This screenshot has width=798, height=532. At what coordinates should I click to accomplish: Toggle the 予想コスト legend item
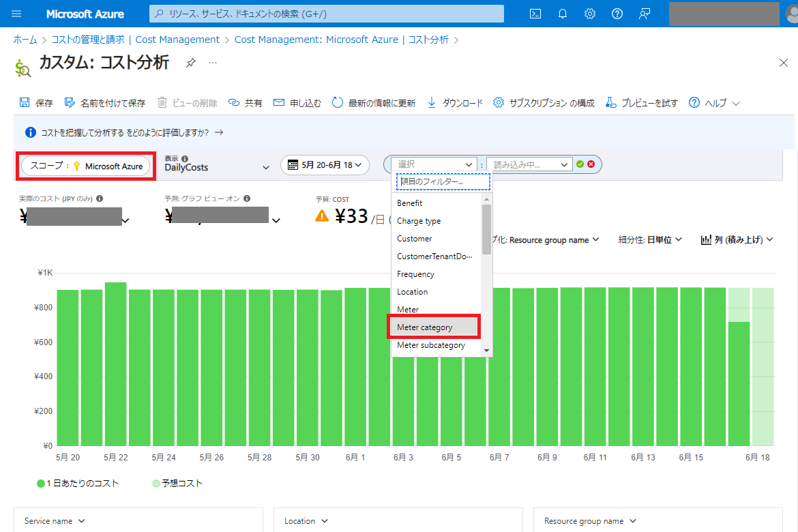pos(177,483)
